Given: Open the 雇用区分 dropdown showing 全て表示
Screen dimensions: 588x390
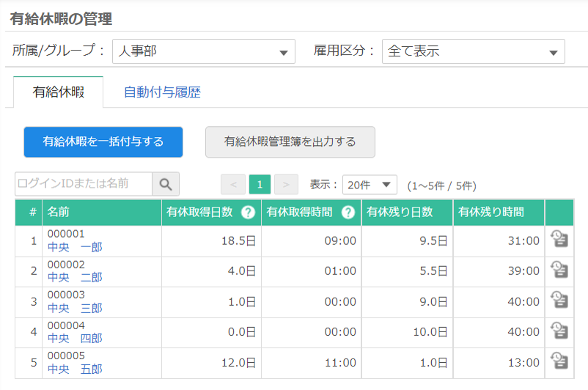Looking at the screenshot, I should pyautogui.click(x=473, y=51).
